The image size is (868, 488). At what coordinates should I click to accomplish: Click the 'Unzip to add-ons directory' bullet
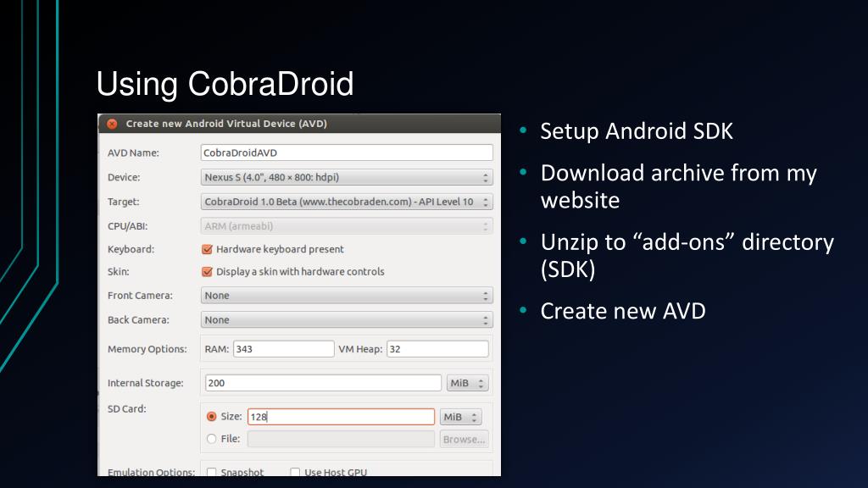pos(687,256)
